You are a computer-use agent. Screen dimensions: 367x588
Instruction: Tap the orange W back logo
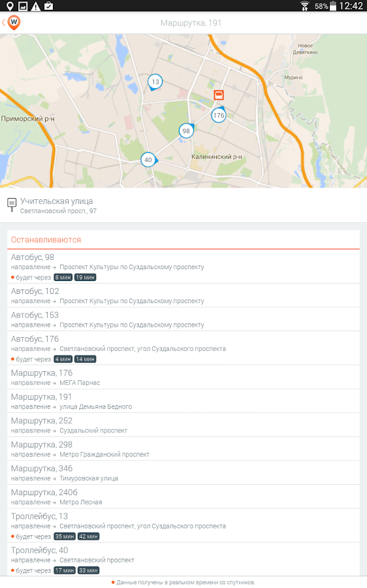14,22
